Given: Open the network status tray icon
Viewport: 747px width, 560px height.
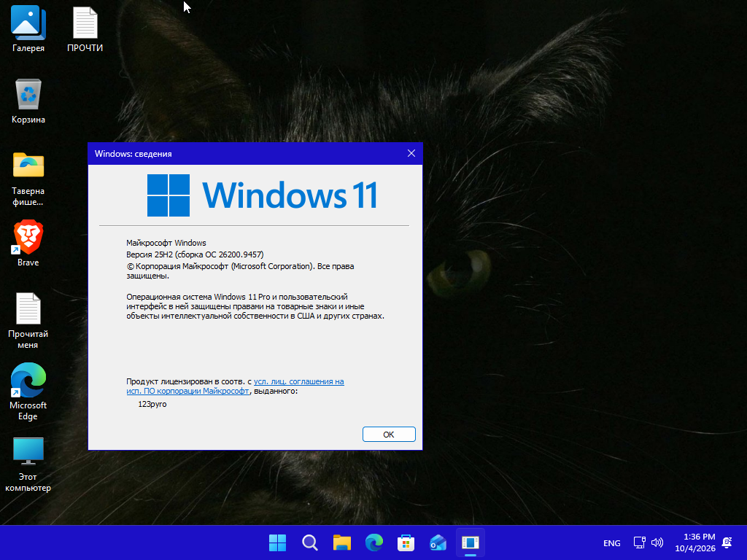Looking at the screenshot, I should click(639, 542).
